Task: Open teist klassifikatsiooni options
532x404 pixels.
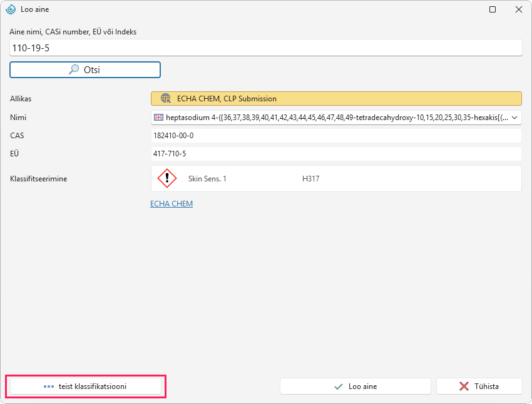Action: (86, 386)
